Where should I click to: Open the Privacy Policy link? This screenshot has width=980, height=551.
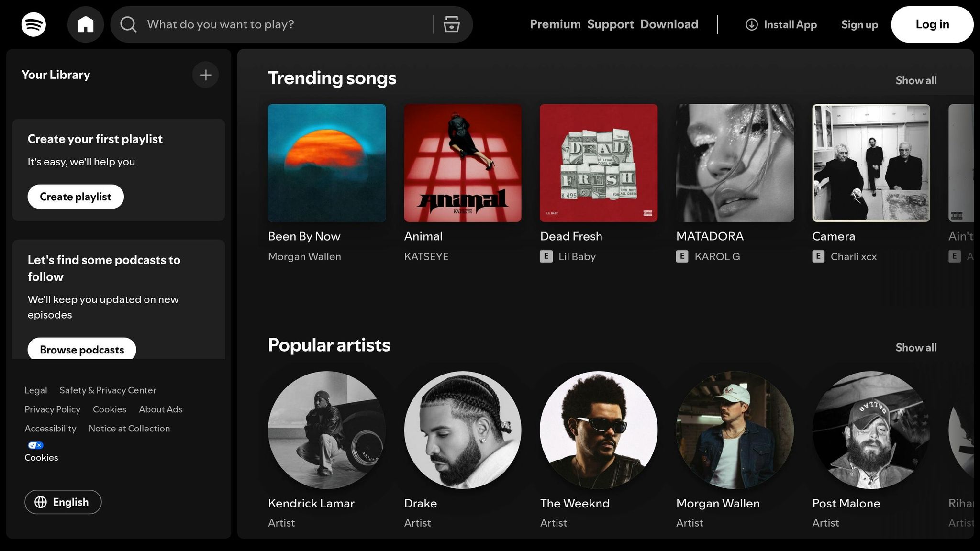[x=53, y=409]
